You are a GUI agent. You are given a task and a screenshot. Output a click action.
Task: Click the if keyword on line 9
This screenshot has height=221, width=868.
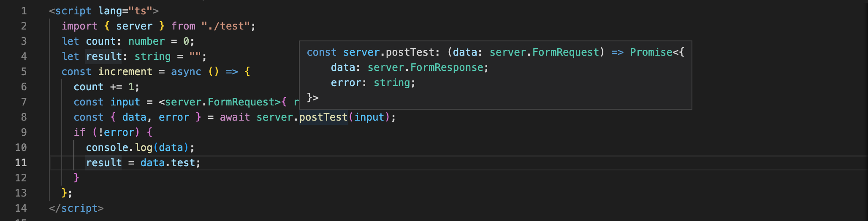(79, 132)
